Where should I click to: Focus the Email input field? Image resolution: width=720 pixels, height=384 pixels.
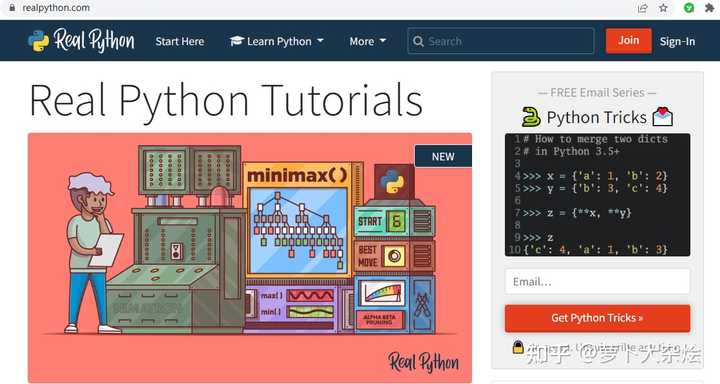point(597,282)
